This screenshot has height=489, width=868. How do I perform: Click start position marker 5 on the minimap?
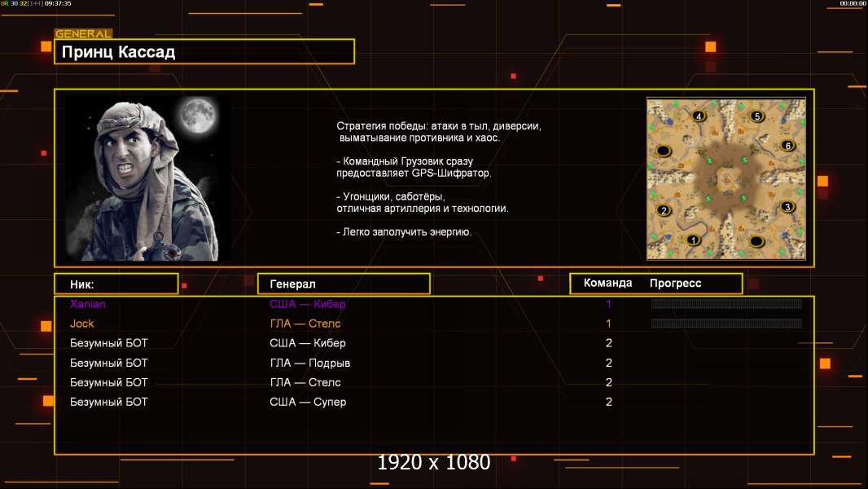click(x=756, y=117)
